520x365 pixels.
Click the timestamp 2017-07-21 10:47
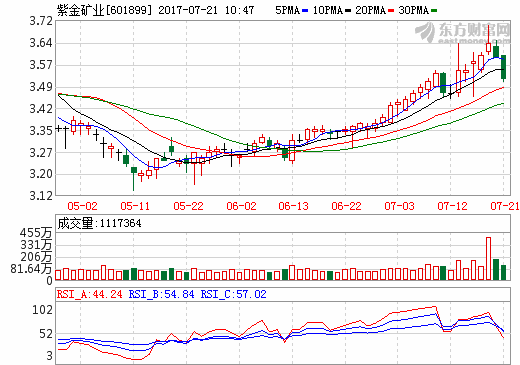[206, 10]
